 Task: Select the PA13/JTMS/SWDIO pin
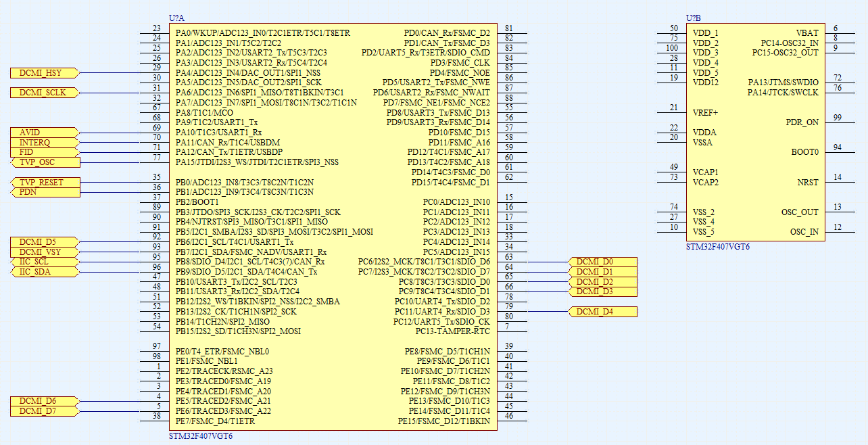point(783,83)
